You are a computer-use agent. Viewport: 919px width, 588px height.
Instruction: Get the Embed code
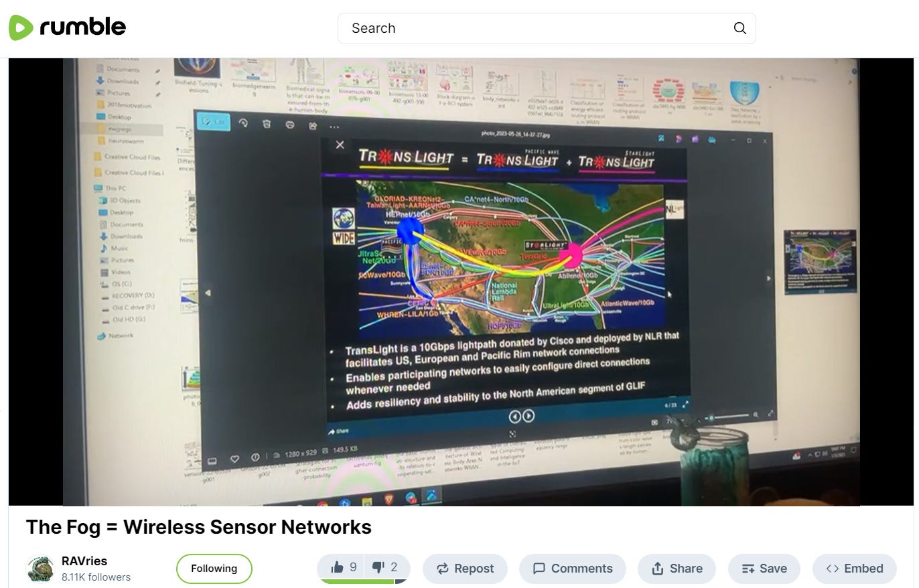point(855,569)
